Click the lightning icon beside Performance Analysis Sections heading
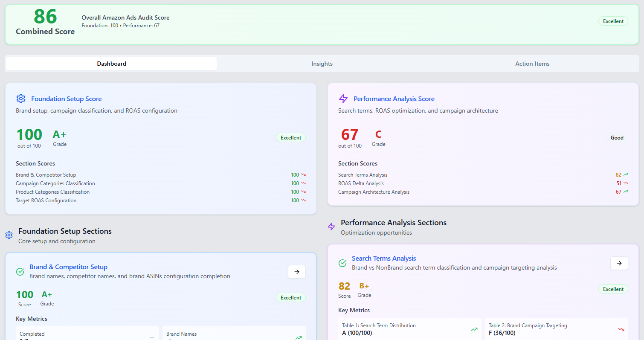The height and width of the screenshot is (340, 644). [331, 227]
